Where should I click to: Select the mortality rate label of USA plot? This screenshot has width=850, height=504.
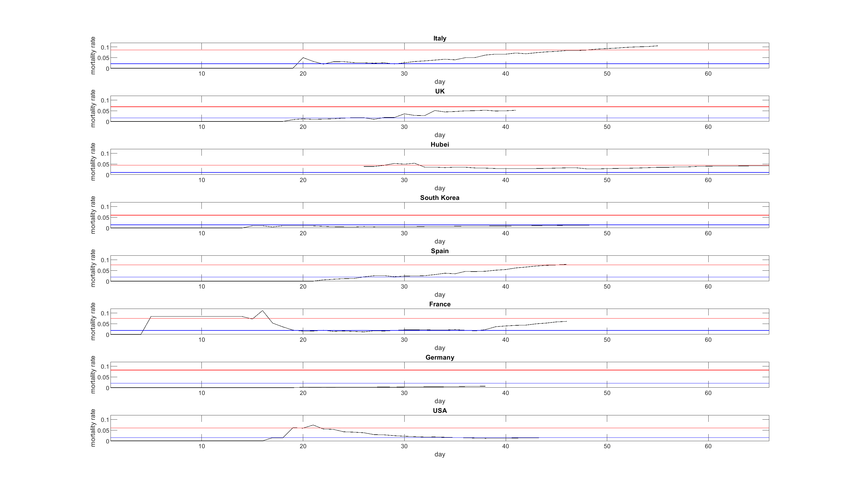tap(93, 428)
